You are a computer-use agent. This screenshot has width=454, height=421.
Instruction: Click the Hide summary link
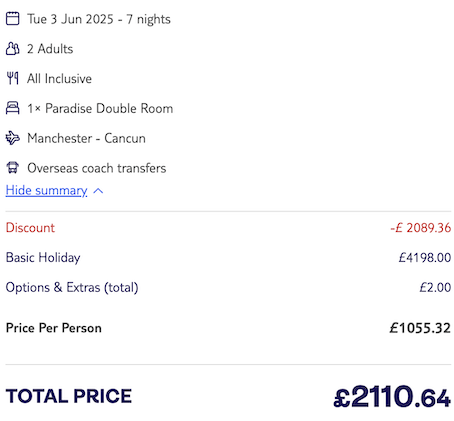(x=47, y=190)
